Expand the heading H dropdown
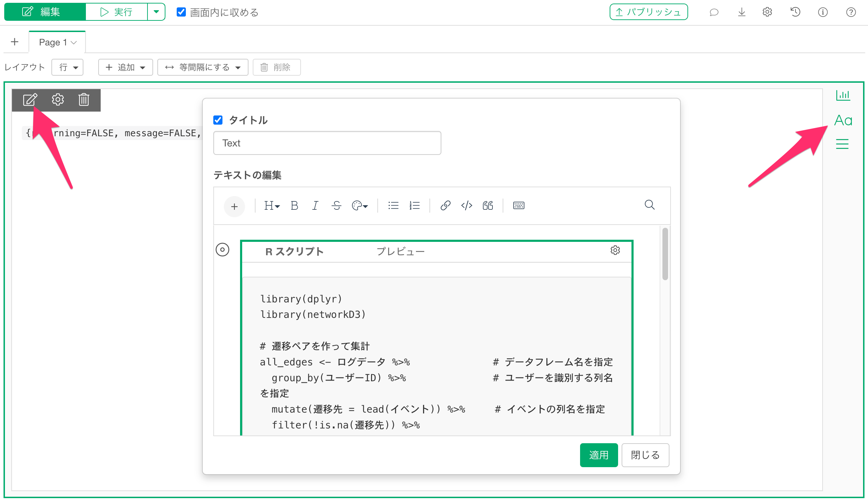Viewport: 868px width, 502px height. (272, 206)
